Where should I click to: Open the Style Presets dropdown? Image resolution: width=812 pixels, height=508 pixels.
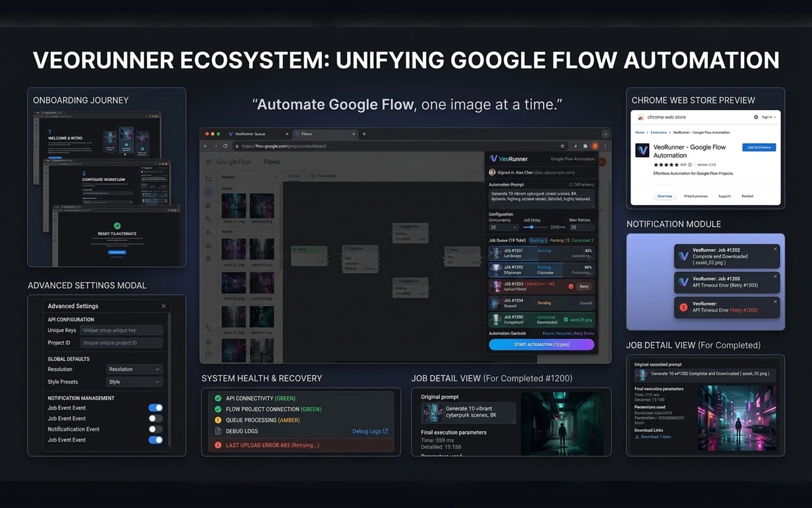(x=134, y=382)
